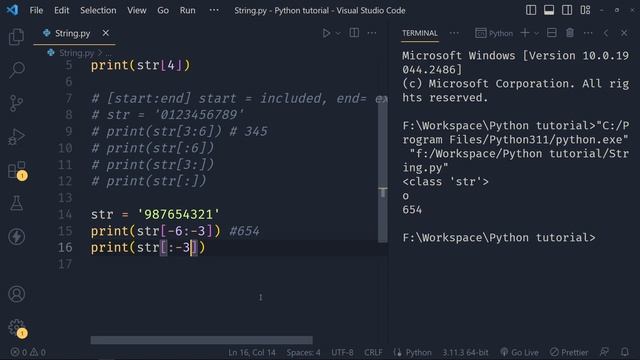Screen dimensions: 640x360
Task: Click line number 16 in gutter
Action: coord(65,247)
